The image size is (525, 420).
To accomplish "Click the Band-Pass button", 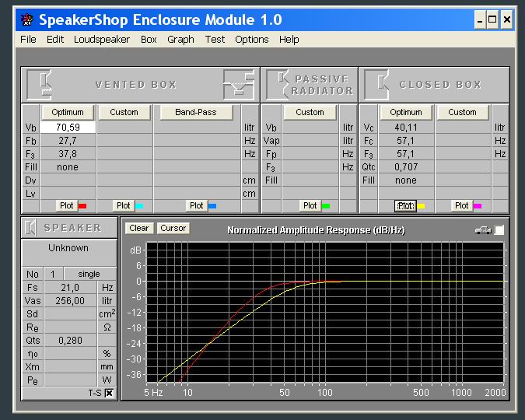I will point(196,112).
